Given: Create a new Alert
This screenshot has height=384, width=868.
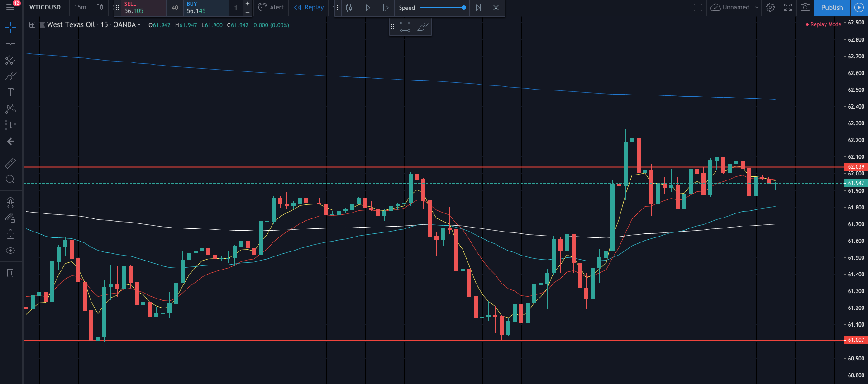Looking at the screenshot, I should (x=271, y=7).
